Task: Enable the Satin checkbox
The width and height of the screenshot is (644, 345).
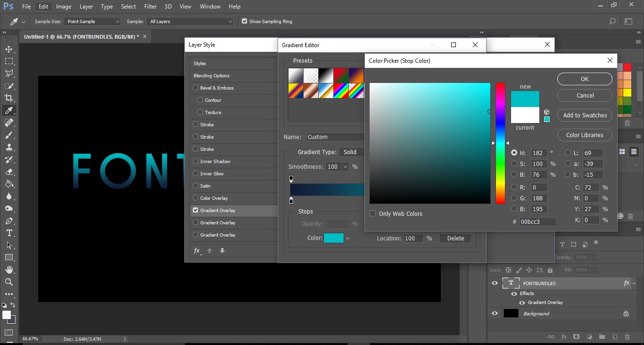Action: tap(196, 186)
